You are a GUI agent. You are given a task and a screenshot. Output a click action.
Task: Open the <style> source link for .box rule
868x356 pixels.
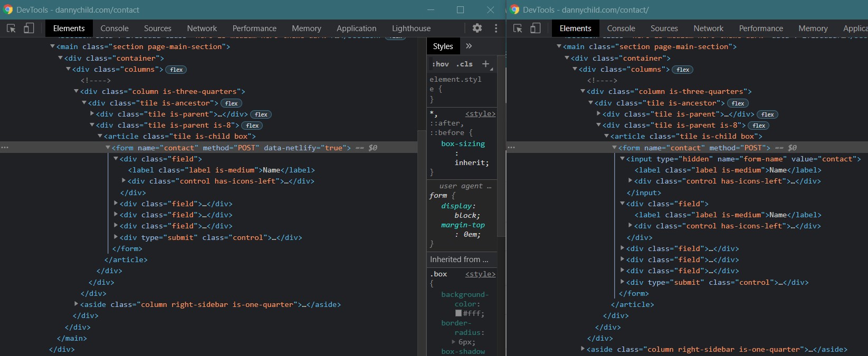[x=480, y=274]
